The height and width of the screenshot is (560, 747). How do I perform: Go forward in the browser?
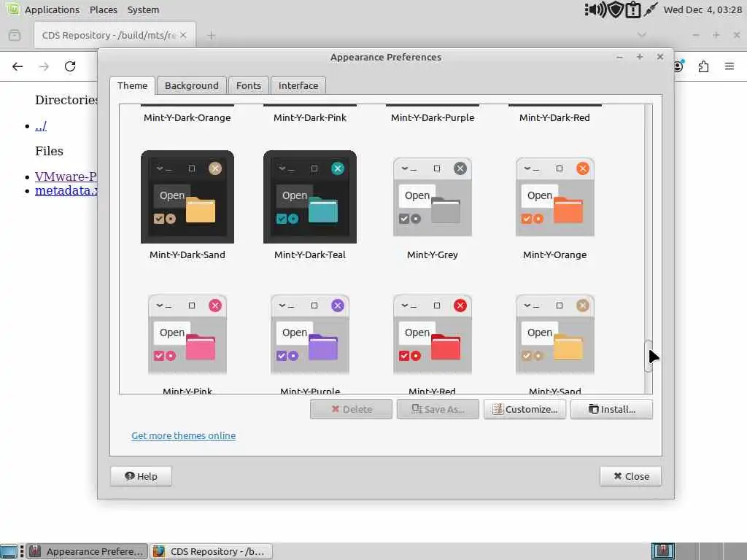pyautogui.click(x=44, y=66)
